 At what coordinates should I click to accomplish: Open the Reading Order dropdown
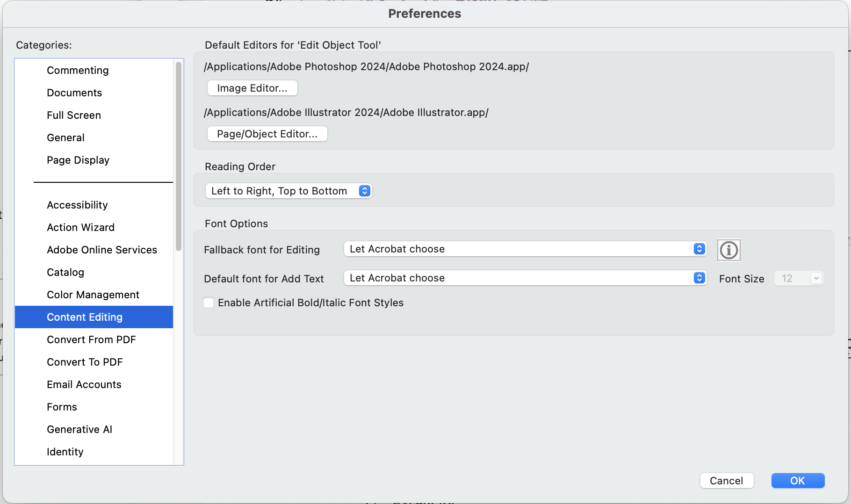coord(288,191)
